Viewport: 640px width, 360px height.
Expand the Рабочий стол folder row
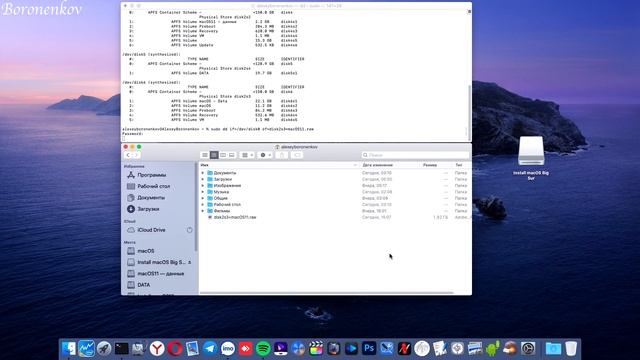coord(203,204)
